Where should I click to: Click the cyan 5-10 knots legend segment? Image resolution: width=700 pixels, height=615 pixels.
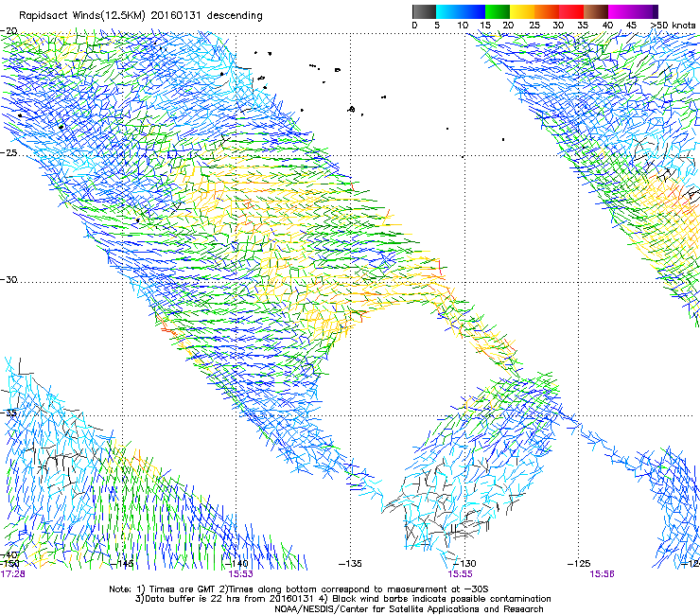(448, 11)
